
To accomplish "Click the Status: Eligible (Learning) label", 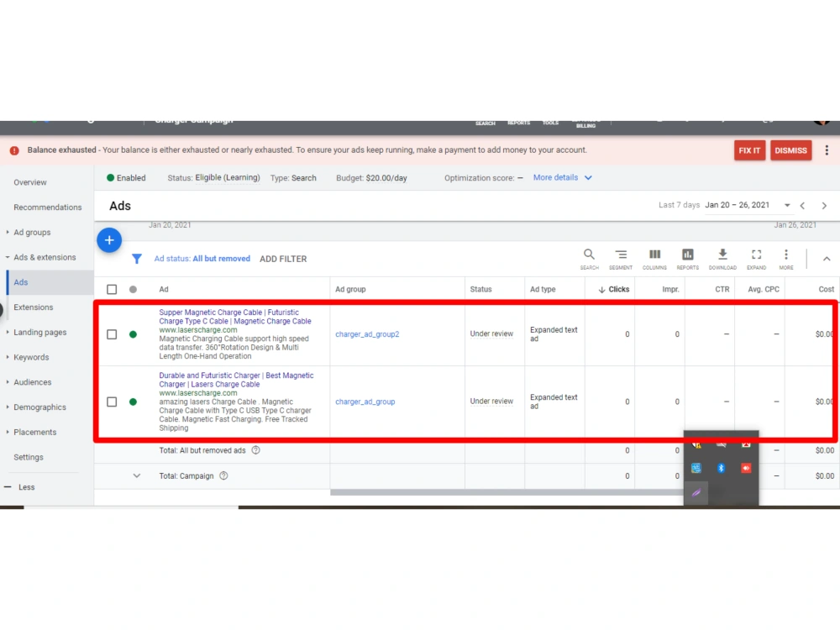I will (213, 178).
